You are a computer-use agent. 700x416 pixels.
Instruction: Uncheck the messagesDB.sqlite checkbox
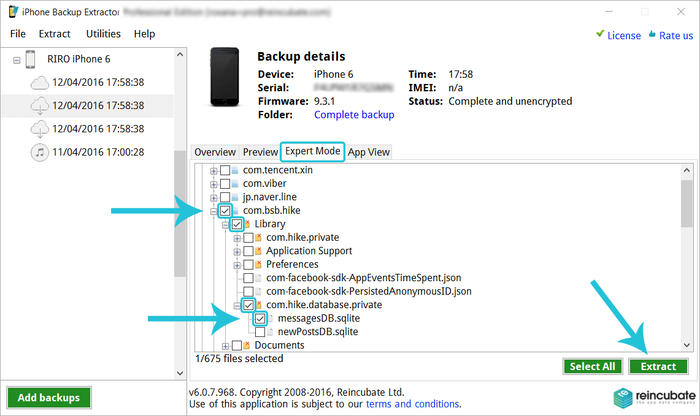point(260,319)
